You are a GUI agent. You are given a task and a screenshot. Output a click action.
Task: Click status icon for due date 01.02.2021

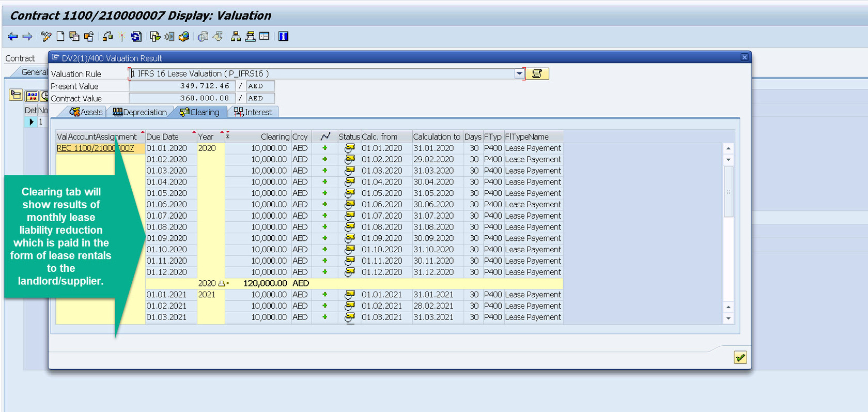[350, 306]
